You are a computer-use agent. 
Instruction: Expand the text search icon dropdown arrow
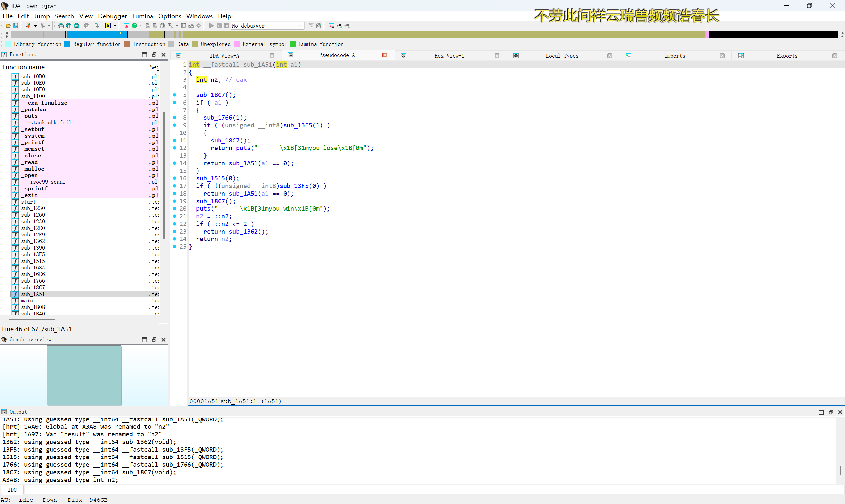(115, 26)
